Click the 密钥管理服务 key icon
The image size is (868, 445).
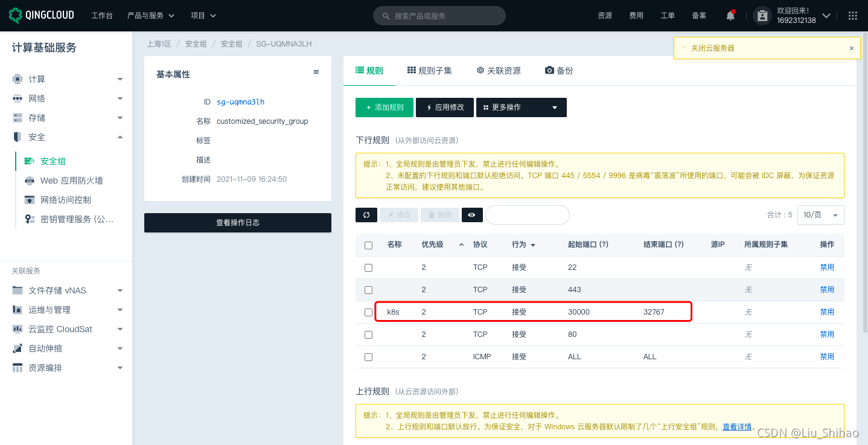point(30,219)
